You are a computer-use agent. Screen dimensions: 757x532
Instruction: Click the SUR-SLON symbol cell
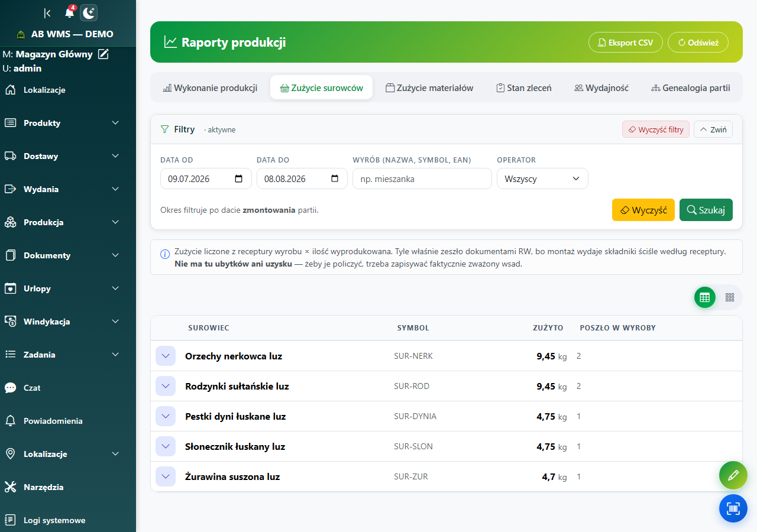[x=413, y=446]
